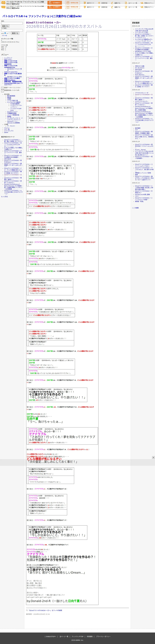Click 「D2ndテストXその4034 ～力～」をウィキ内検索 link
Screen dimensions: 155x644
[x=45, y=610]
